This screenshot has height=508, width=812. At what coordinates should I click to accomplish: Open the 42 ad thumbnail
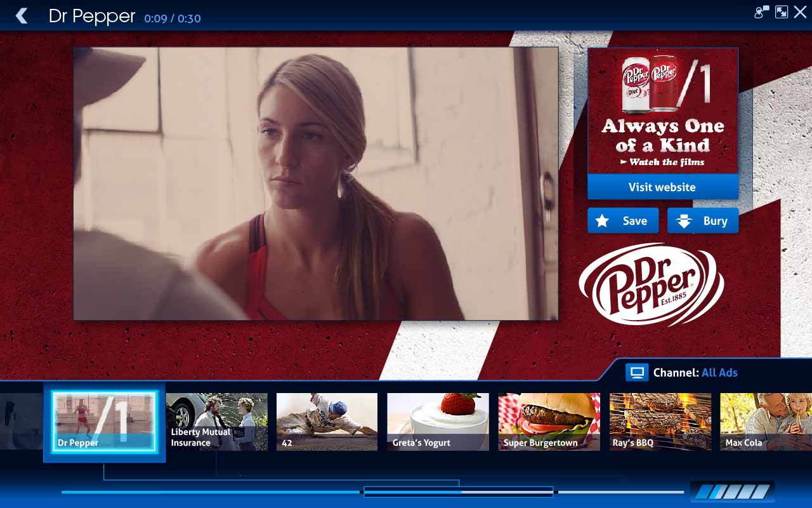click(327, 422)
